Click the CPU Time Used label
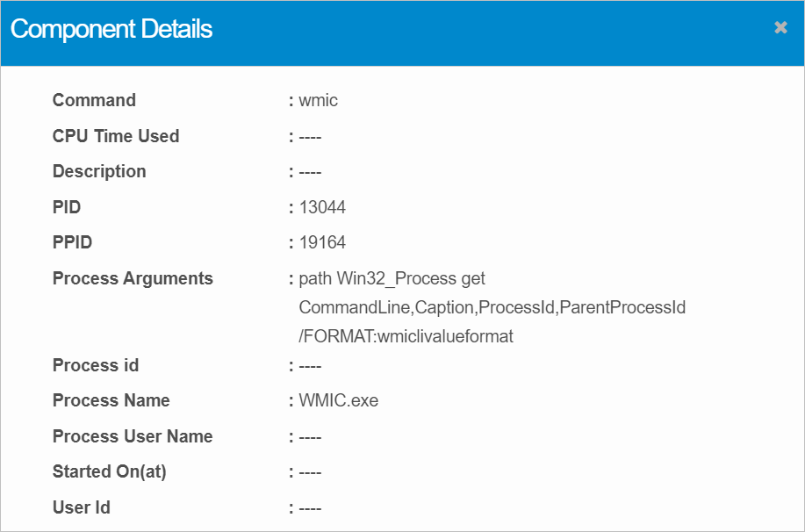This screenshot has width=805, height=532. (x=115, y=136)
